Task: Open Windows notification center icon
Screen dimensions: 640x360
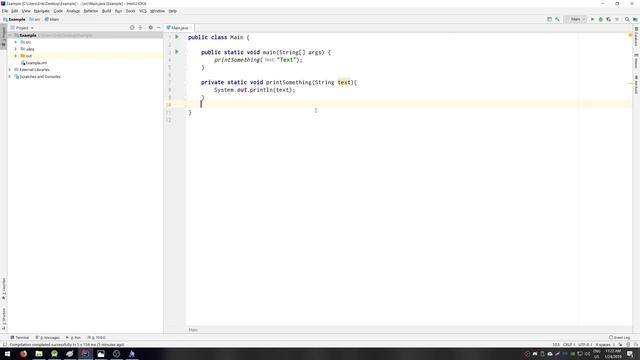Action: (630, 354)
